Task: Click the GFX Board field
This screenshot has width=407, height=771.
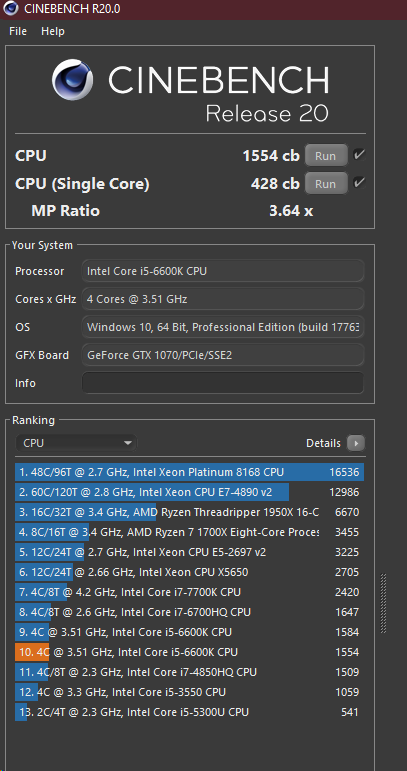Action: [x=223, y=355]
